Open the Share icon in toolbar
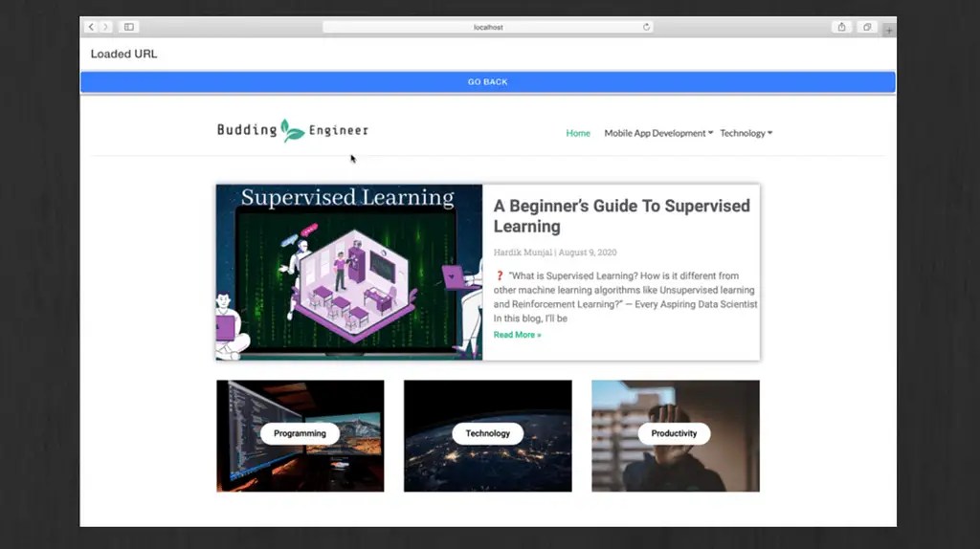 coord(842,27)
